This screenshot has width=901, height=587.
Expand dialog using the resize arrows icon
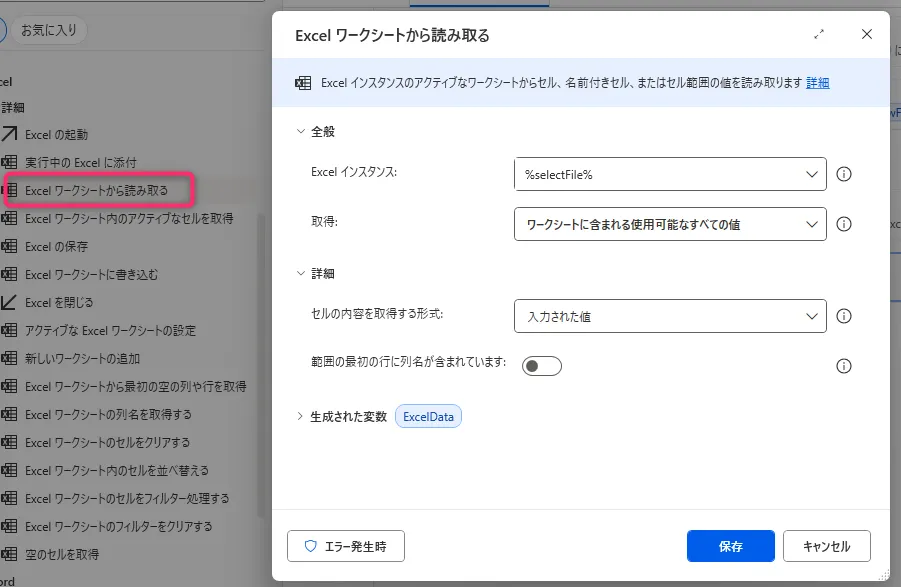point(819,34)
